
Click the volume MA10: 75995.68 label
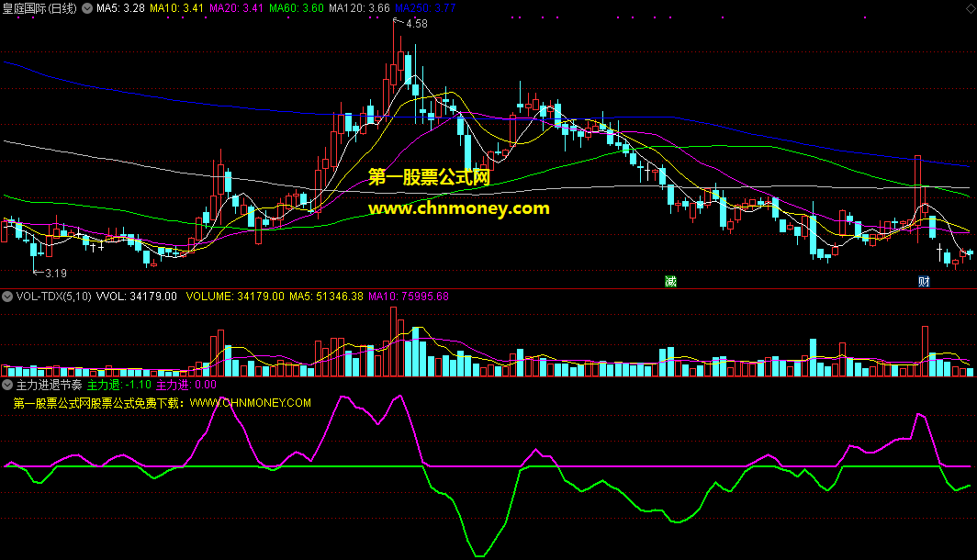click(409, 297)
